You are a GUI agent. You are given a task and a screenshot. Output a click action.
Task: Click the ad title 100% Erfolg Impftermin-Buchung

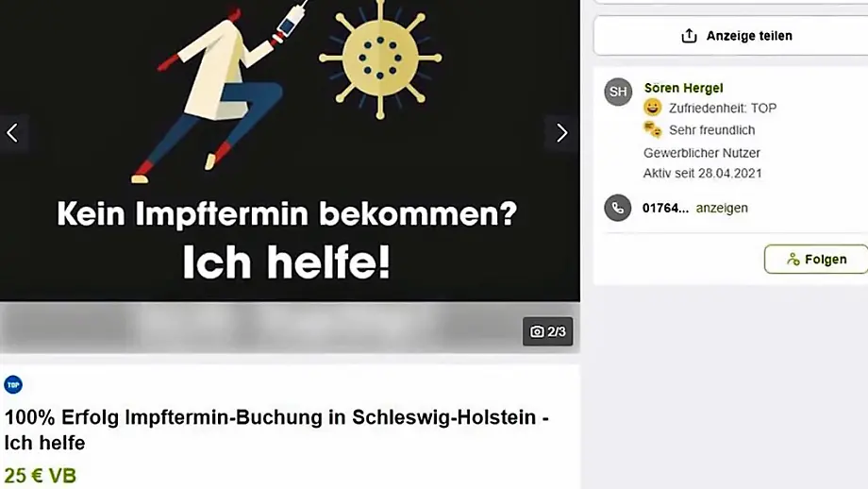[x=276, y=430]
